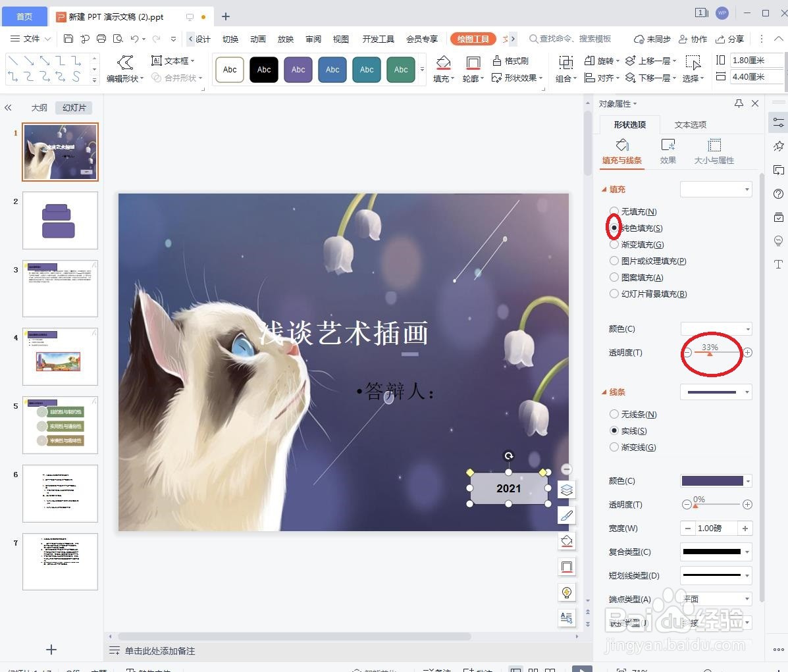The image size is (788, 672).
Task: Click the fill 透明度 transparency slider at 33%
Action: (x=710, y=353)
